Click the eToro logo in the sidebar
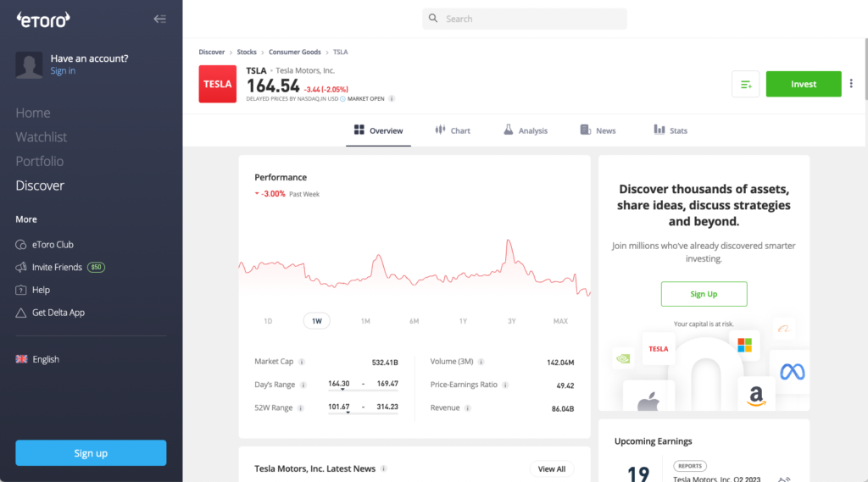The width and height of the screenshot is (868, 482). coord(43,19)
